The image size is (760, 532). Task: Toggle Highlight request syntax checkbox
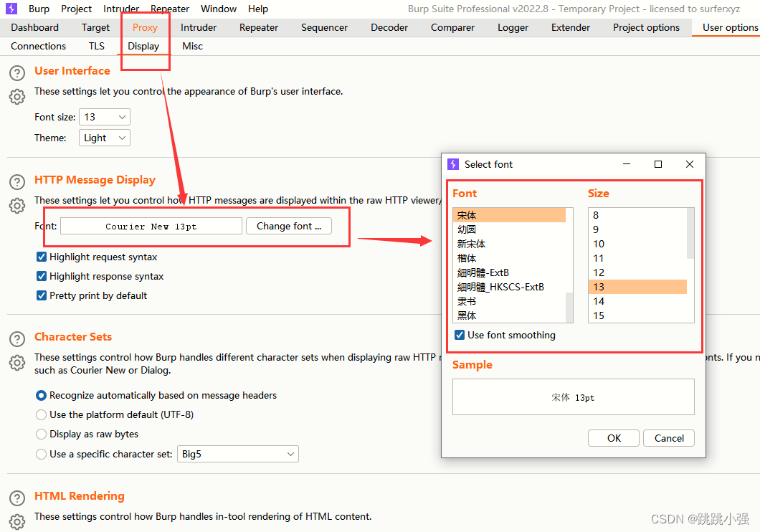tap(42, 257)
